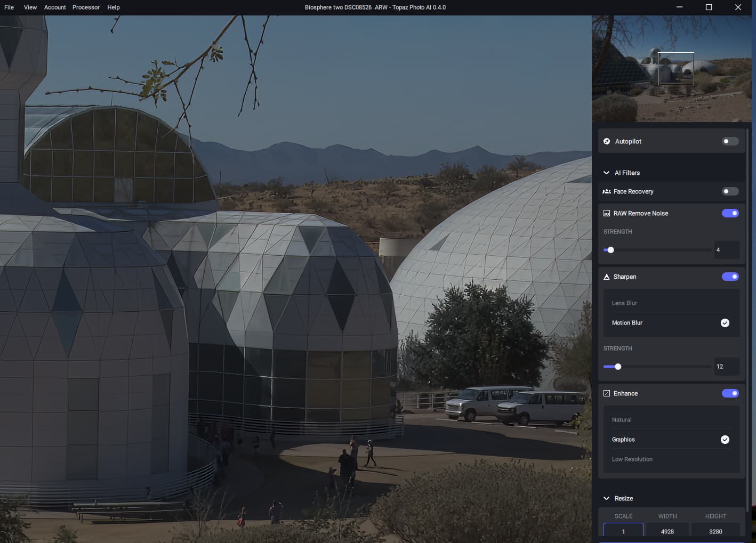Click the Graphics checkmark icon
The width and height of the screenshot is (756, 543).
[725, 440]
